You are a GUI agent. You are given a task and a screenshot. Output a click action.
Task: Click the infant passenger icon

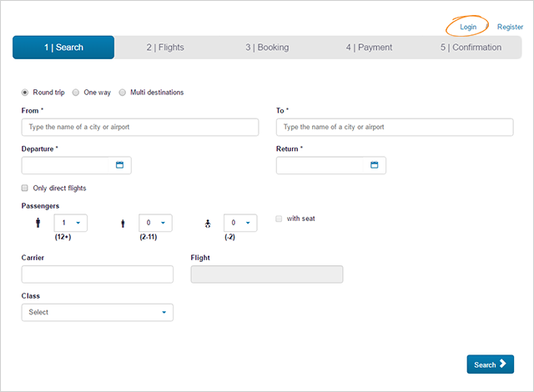click(x=208, y=224)
